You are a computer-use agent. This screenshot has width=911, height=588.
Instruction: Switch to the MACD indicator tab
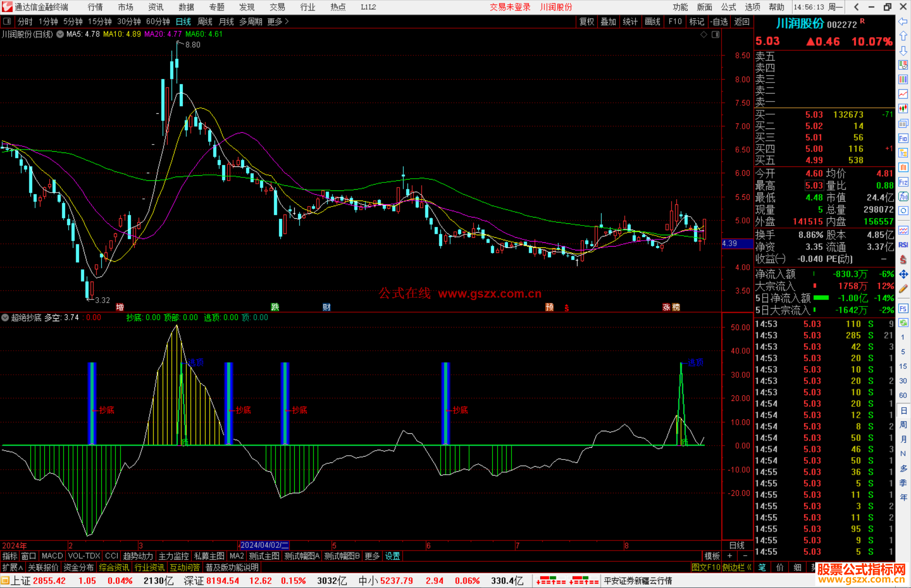[x=52, y=556]
